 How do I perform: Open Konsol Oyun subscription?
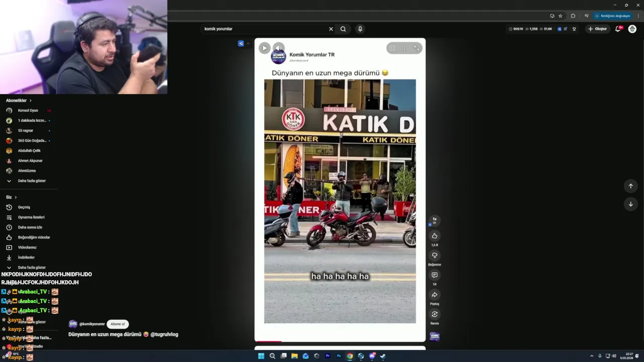pos(28,111)
